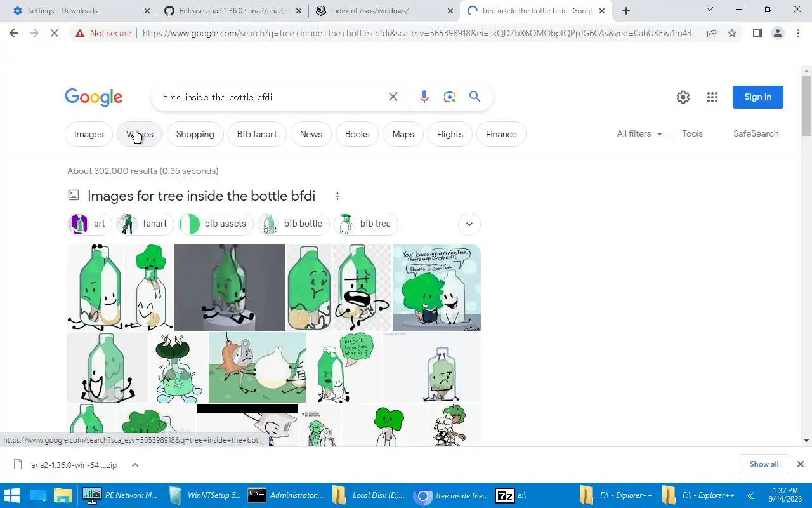The image size is (812, 508).
Task: Stop loading the current page
Action: (x=55, y=33)
